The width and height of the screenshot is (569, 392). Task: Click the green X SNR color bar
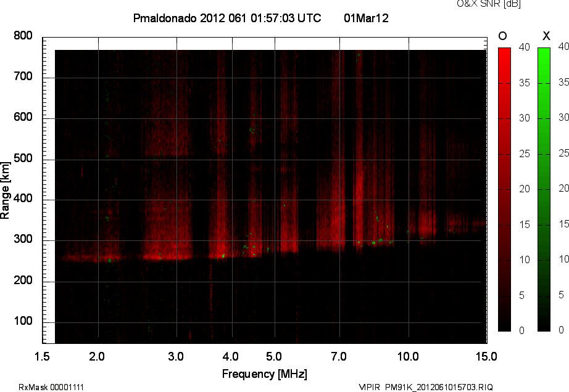coord(544,189)
